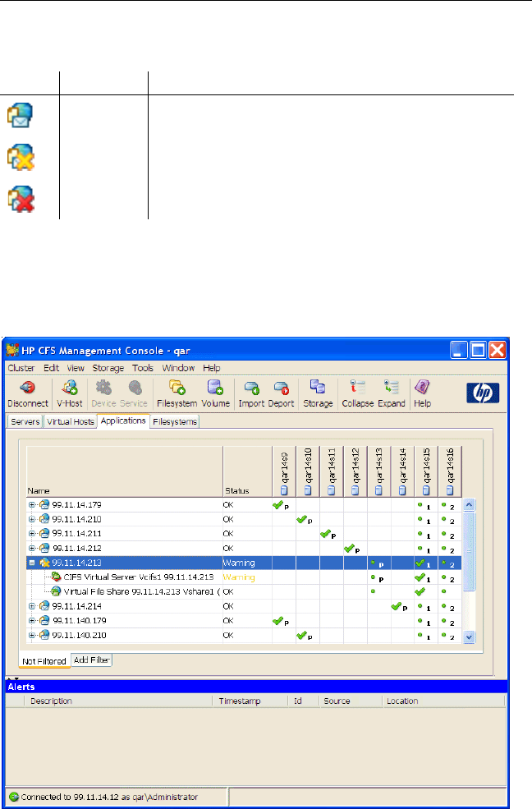Open the Edit menu
The image size is (532, 809).
tap(51, 368)
